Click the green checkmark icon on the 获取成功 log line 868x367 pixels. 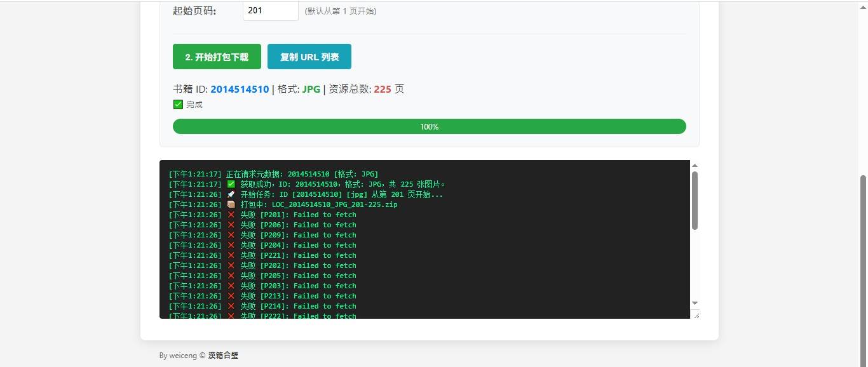tap(231, 184)
